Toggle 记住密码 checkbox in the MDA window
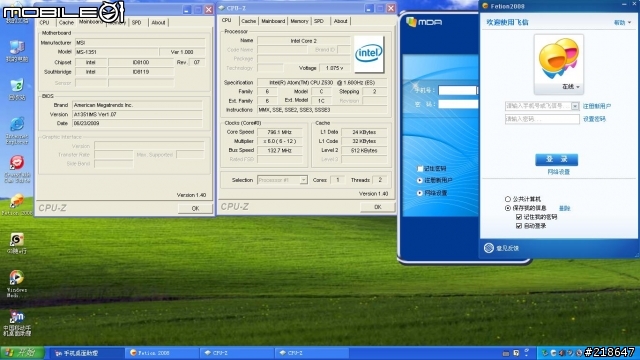 click(x=420, y=169)
